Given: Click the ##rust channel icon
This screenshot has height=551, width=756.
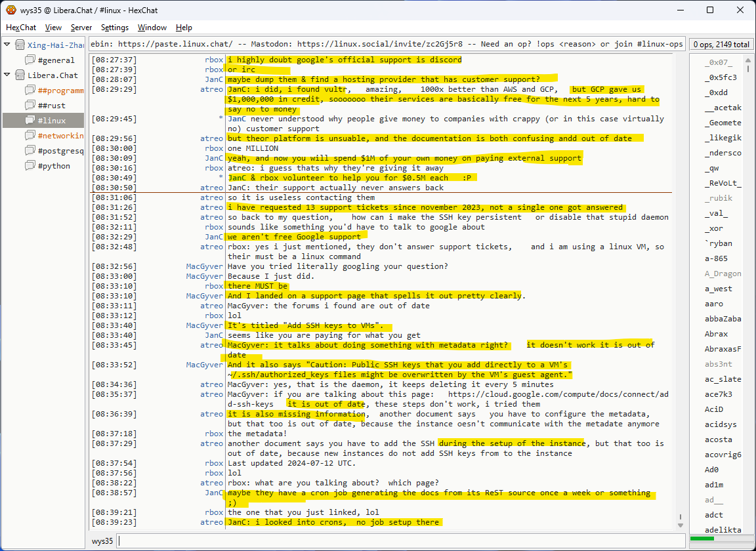Looking at the screenshot, I should [30, 106].
